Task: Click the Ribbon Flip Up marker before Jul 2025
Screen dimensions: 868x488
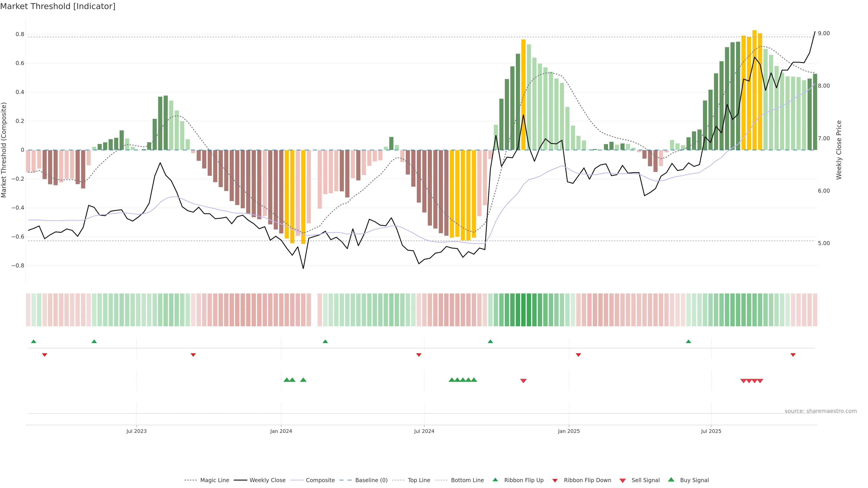Action: pos(688,342)
